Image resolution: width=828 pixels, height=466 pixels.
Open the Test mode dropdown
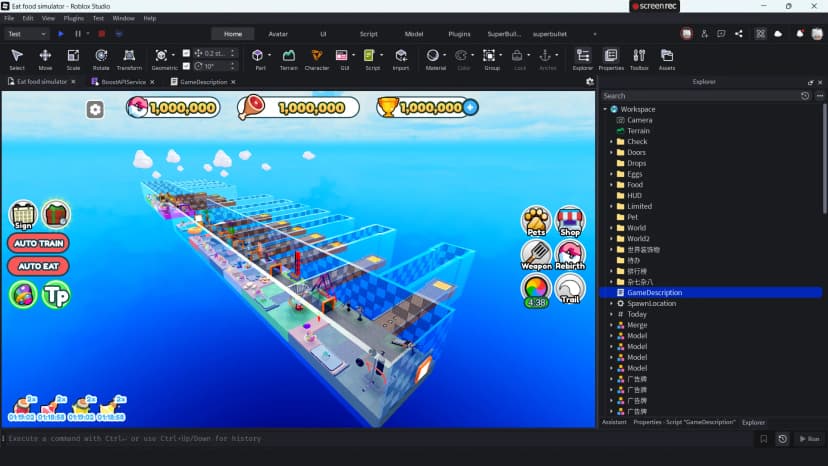point(26,34)
